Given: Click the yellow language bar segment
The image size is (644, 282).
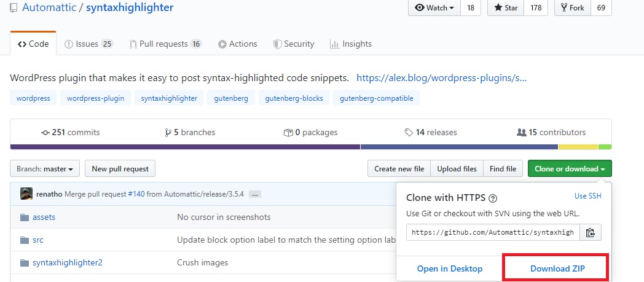Looking at the screenshot, I should [578, 147].
